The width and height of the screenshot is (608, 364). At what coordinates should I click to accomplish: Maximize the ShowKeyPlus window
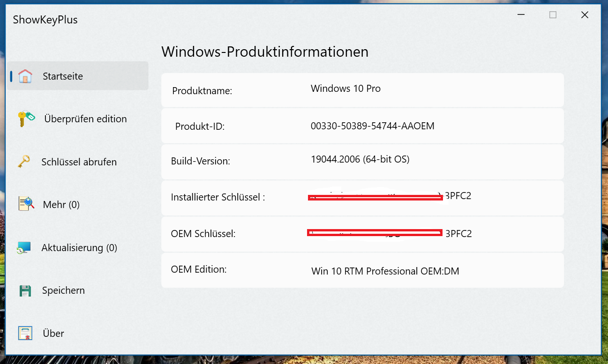[553, 15]
